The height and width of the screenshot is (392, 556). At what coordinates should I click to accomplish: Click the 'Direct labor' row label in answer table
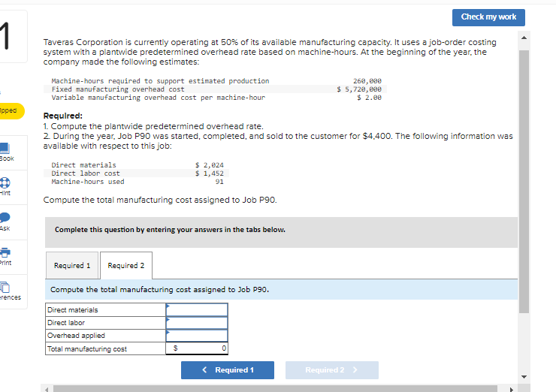point(66,322)
